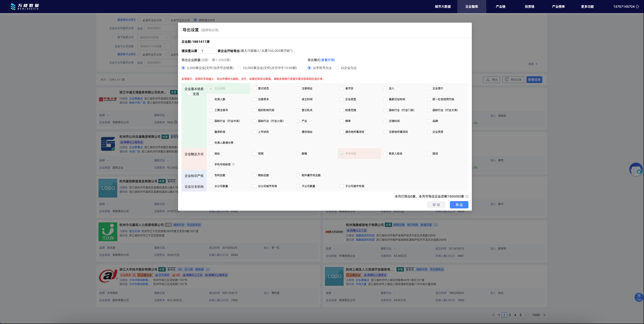Click the starting enterprise number input field

tap(207, 51)
